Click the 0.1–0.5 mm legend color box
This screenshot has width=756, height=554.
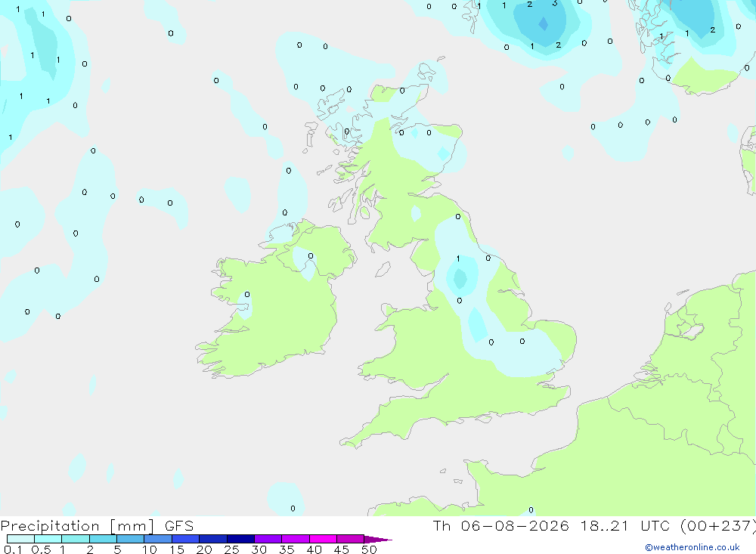coord(20,539)
